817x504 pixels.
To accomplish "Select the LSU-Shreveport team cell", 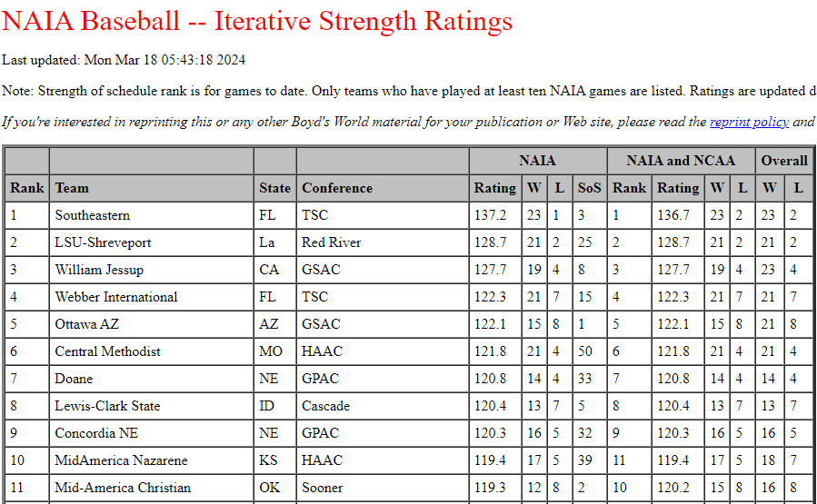I will pyautogui.click(x=103, y=242).
